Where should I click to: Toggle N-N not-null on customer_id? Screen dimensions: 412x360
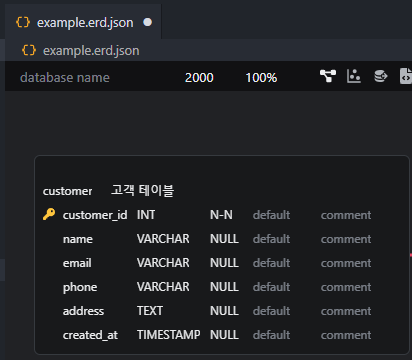221,215
